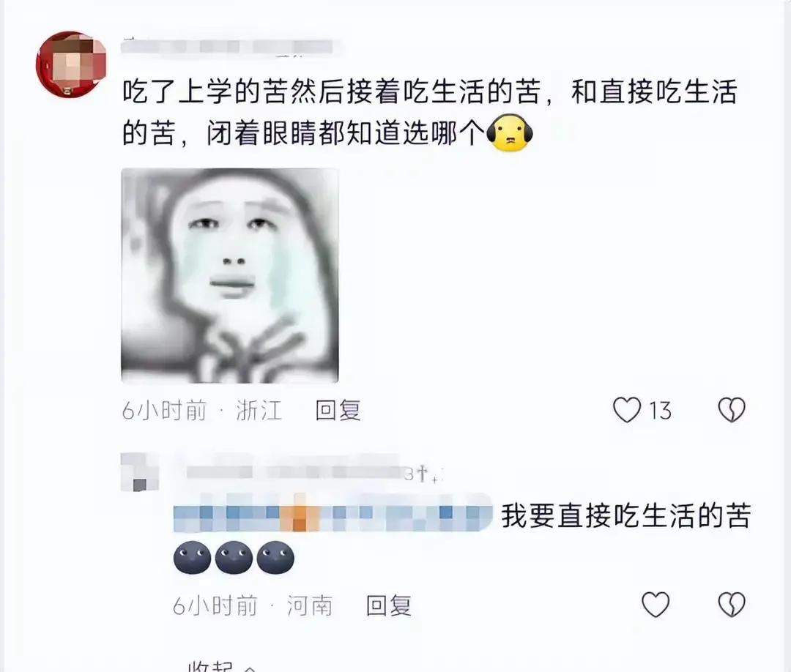Tap the first dark round emoji

click(192, 558)
